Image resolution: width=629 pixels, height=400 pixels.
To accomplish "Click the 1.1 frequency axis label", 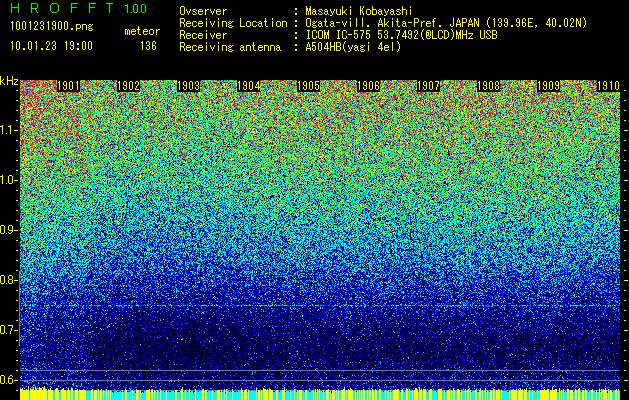I will tap(8, 130).
